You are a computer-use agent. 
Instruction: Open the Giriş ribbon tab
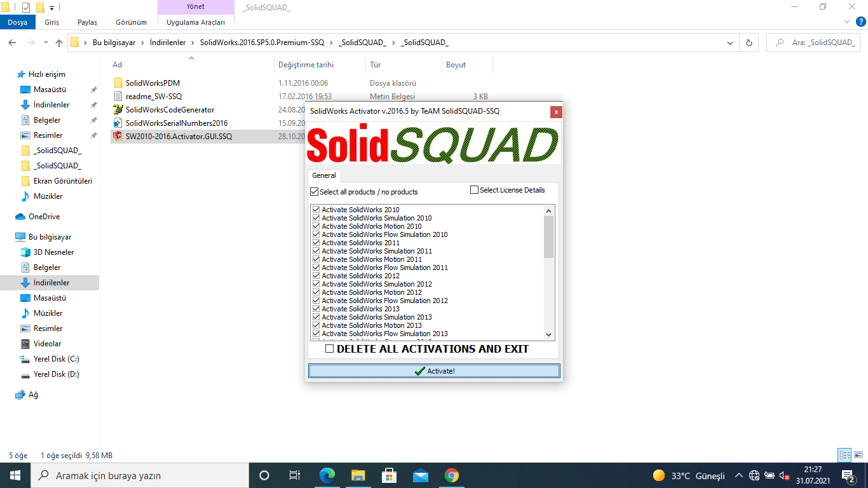pos(52,22)
